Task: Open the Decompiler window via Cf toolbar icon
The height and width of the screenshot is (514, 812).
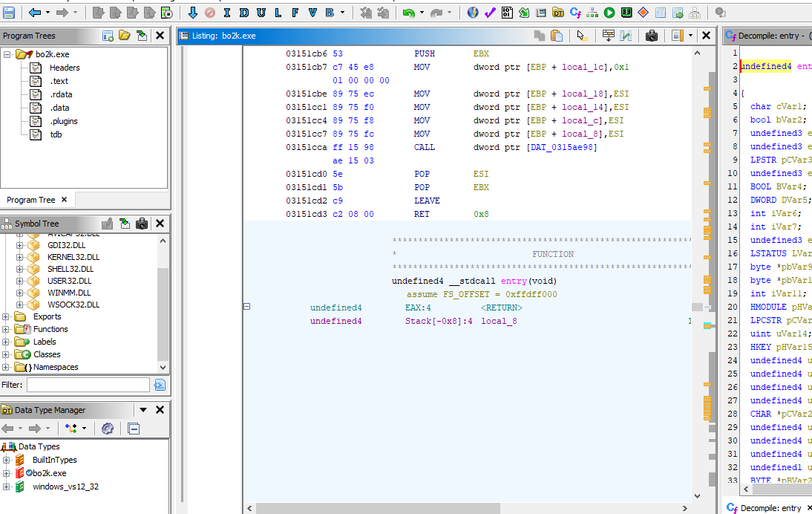Action: click(574, 13)
